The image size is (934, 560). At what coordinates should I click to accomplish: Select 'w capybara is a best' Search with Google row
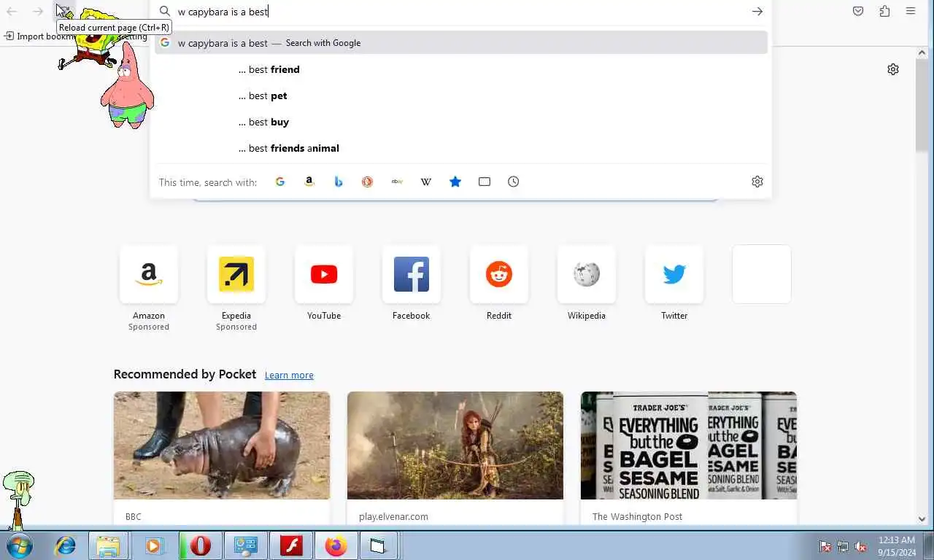click(461, 43)
